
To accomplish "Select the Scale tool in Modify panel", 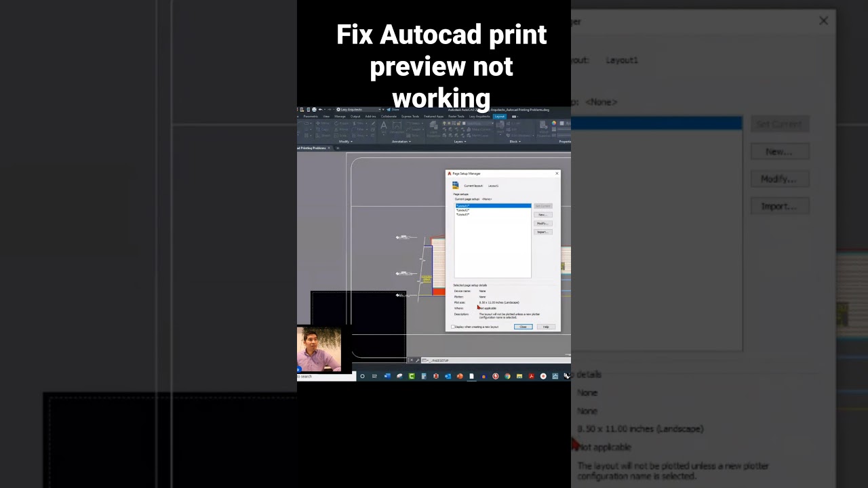I will (x=341, y=136).
